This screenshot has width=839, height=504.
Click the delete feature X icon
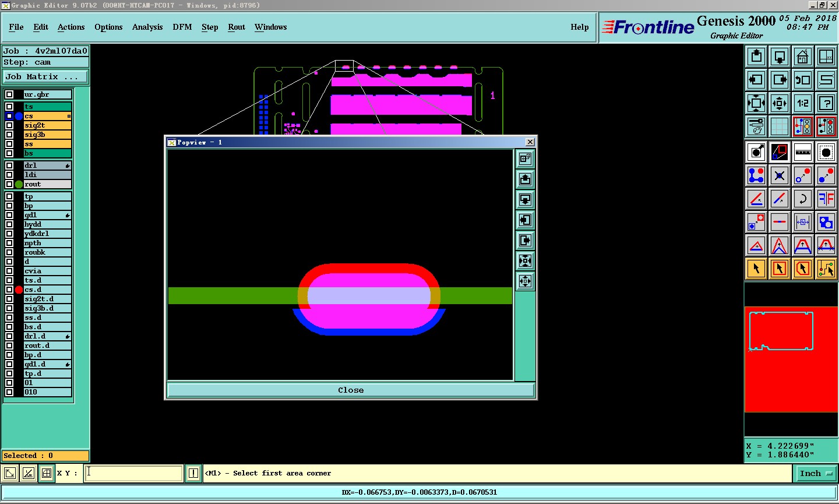780,175
